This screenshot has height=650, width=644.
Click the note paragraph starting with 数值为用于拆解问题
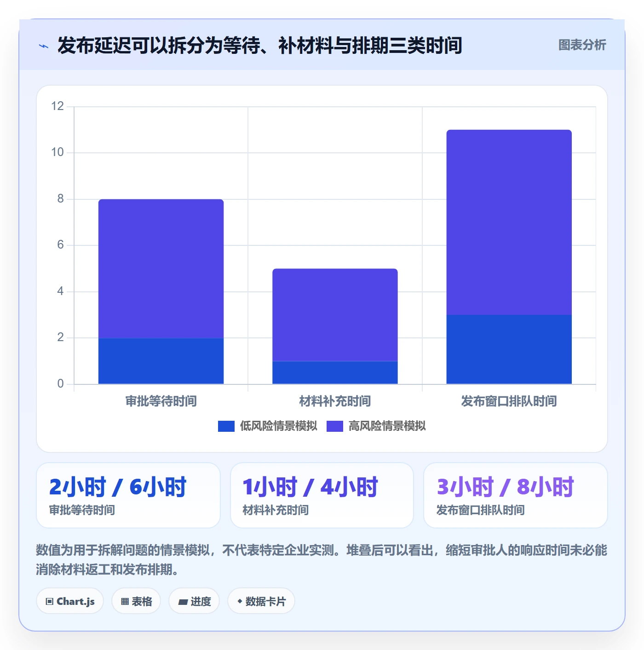click(x=322, y=560)
